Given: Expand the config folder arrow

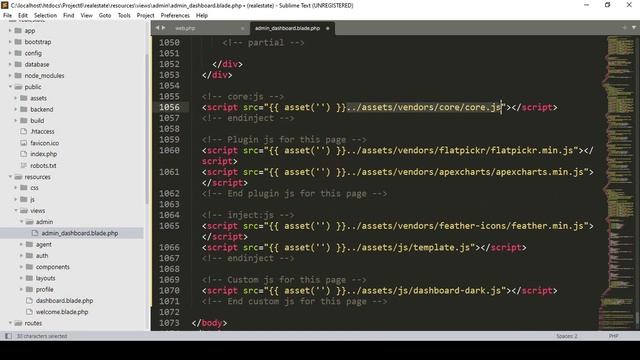Looking at the screenshot, I should pos(10,53).
